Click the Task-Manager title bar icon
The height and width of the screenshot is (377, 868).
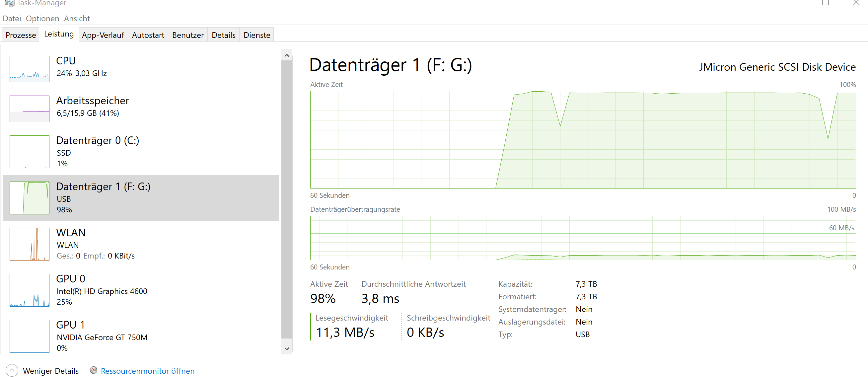pyautogui.click(x=9, y=3)
